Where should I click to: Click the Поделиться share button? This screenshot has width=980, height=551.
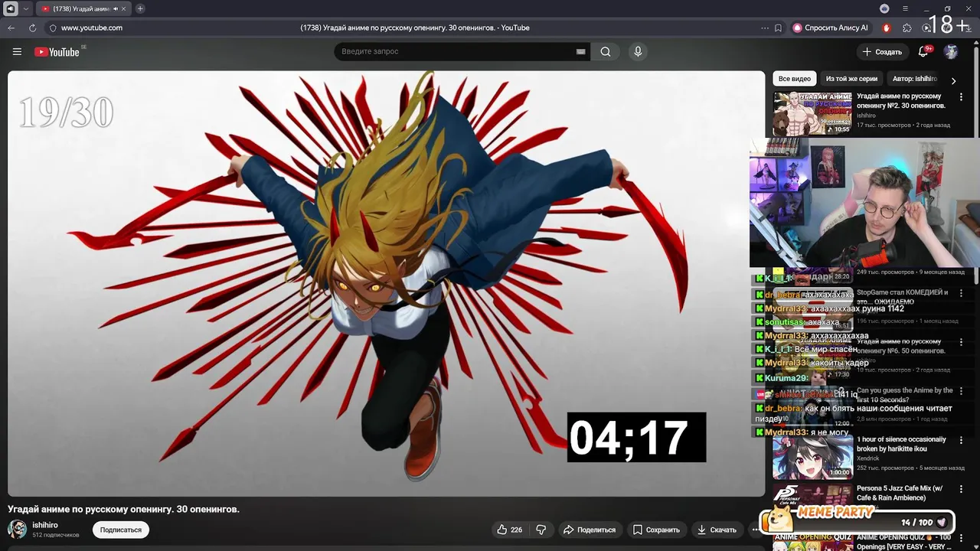589,530
